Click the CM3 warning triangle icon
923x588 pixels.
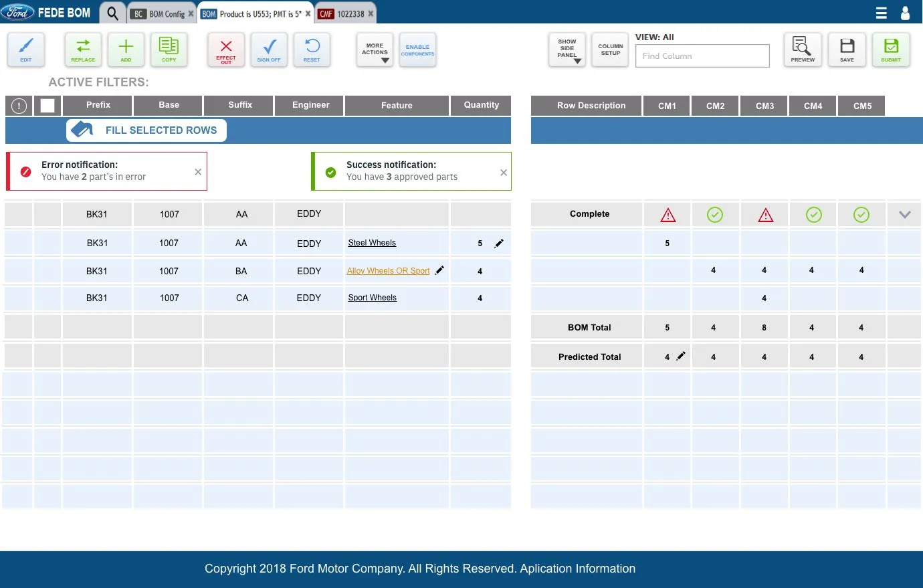click(765, 215)
